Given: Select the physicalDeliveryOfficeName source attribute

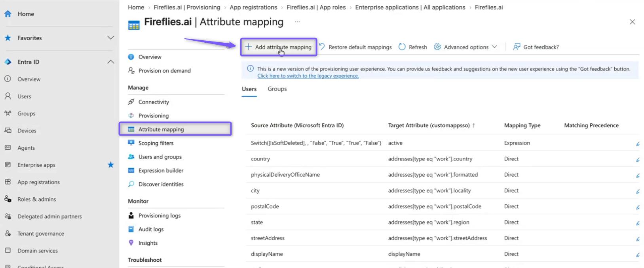Looking at the screenshot, I should pos(285,175).
